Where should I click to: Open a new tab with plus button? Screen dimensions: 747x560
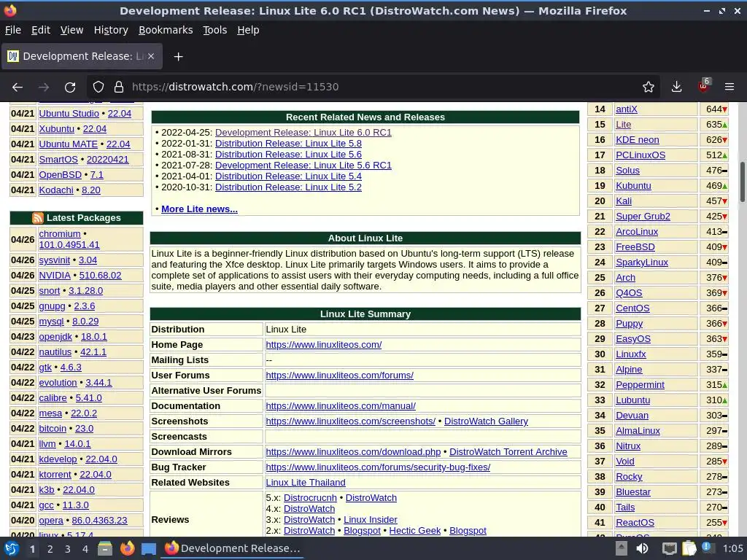[x=178, y=57]
